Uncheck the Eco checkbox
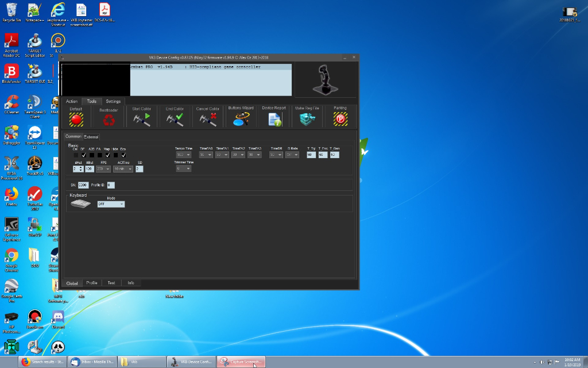The height and width of the screenshot is (368, 588). [123, 155]
